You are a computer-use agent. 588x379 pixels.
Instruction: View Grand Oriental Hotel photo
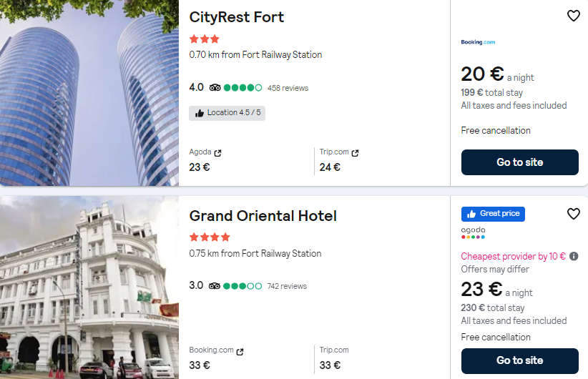(x=89, y=287)
